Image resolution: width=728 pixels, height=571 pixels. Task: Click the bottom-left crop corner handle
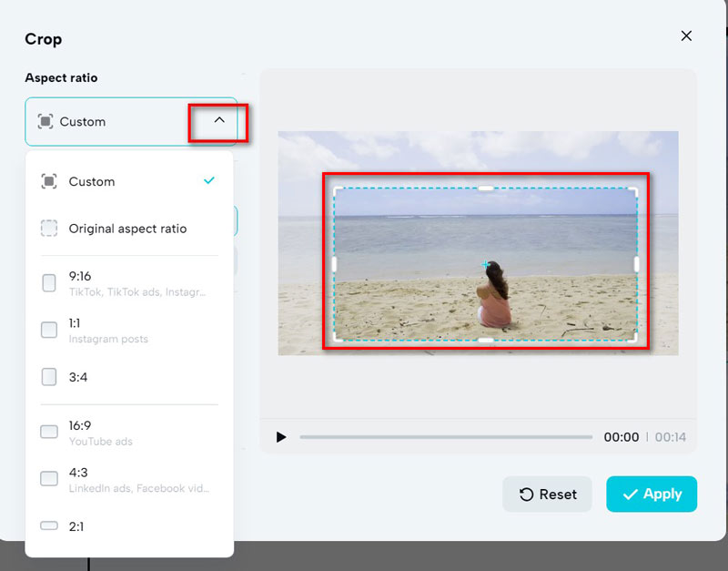pyautogui.click(x=337, y=338)
